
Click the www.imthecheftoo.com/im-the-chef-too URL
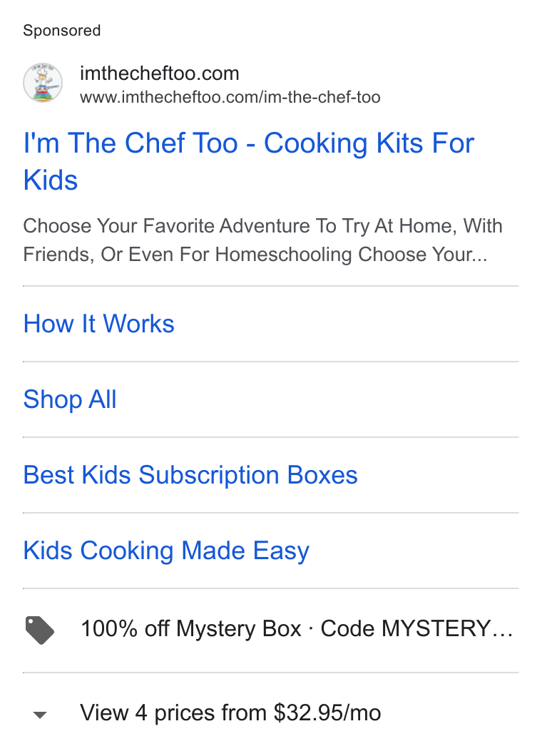coord(230,97)
